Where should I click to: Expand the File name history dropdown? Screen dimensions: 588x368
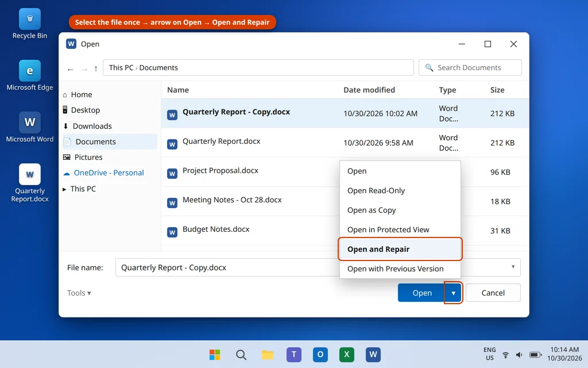click(513, 267)
